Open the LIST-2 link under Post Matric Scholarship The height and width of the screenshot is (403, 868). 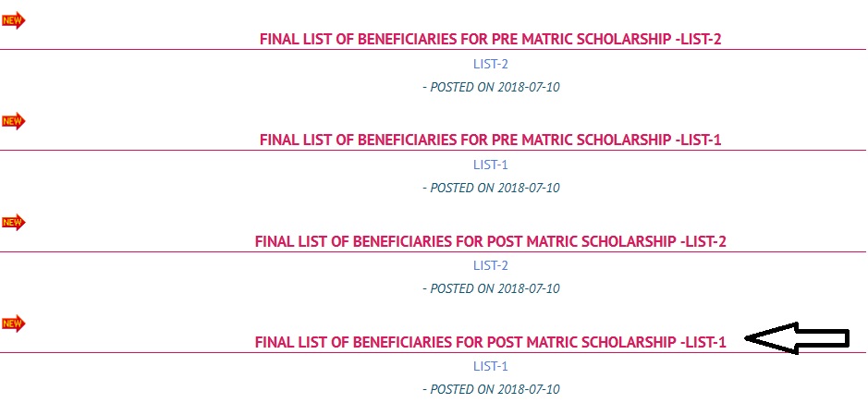491,265
